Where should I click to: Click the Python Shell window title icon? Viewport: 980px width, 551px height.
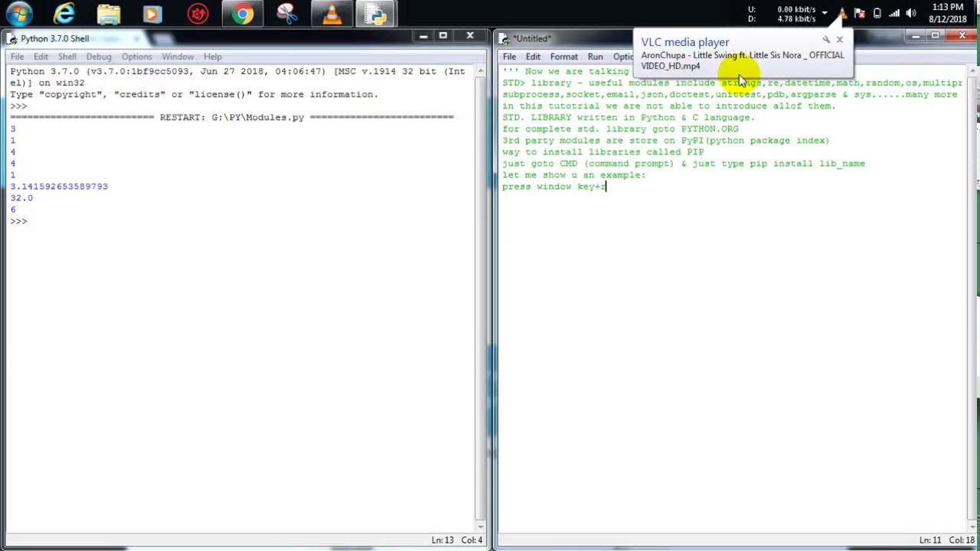(x=12, y=38)
